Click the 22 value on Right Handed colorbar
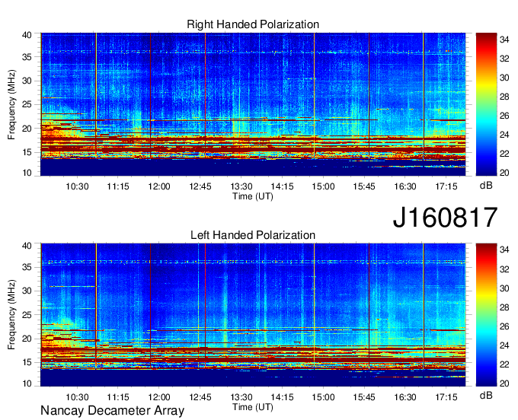Image resolution: width=518 pixels, height=420 pixels. (504, 154)
